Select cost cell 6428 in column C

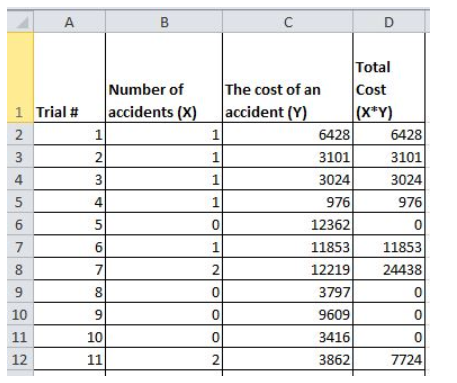[x=288, y=134]
